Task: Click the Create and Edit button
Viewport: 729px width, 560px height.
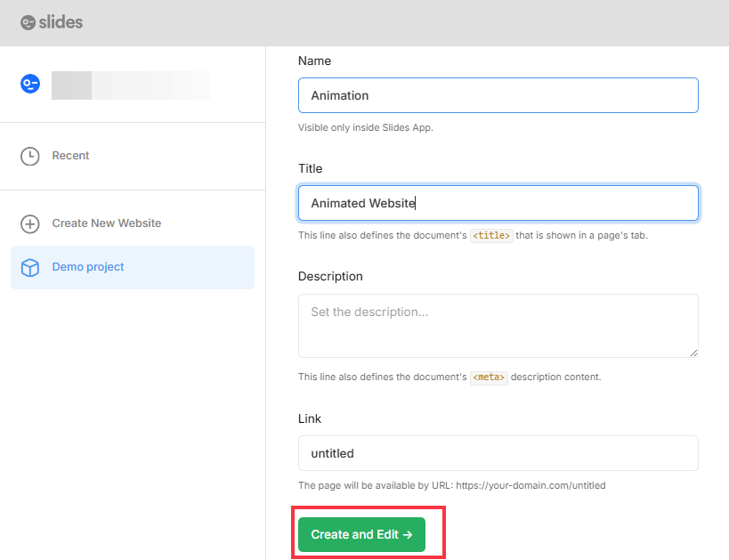Action: tap(361, 534)
